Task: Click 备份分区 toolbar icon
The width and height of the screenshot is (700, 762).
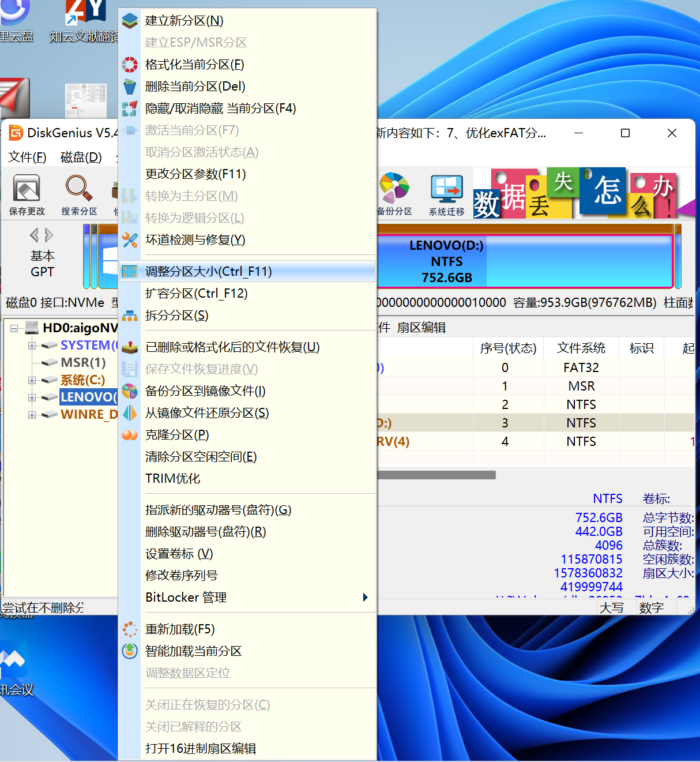Action: 394,195
